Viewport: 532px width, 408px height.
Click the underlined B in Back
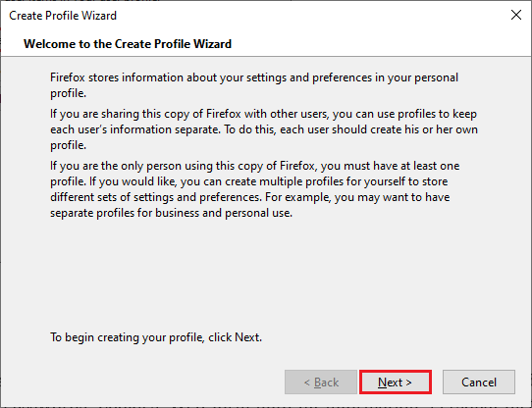318,382
